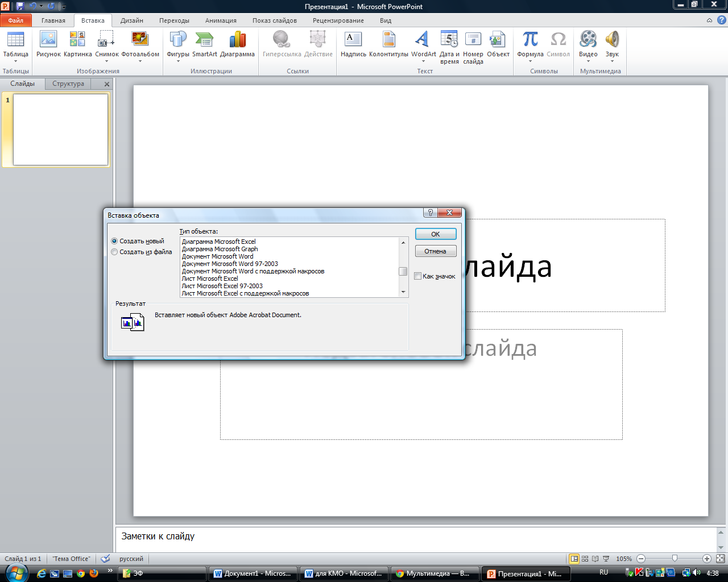Click the 105% zoom level button
728x582 pixels.
pyautogui.click(x=624, y=559)
